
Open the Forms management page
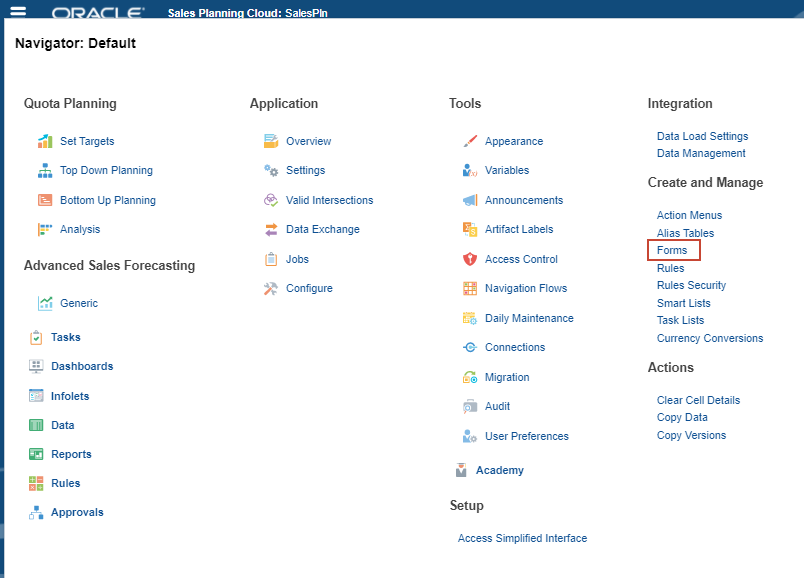click(x=670, y=250)
